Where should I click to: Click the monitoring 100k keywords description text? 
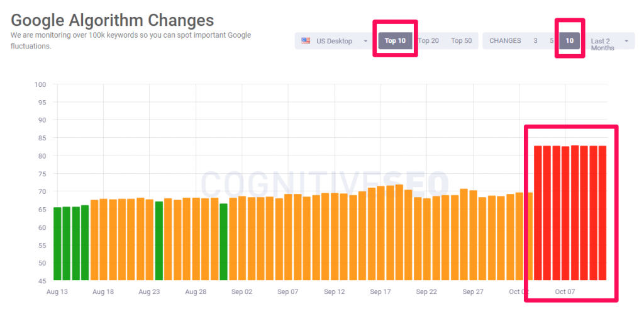point(131,40)
